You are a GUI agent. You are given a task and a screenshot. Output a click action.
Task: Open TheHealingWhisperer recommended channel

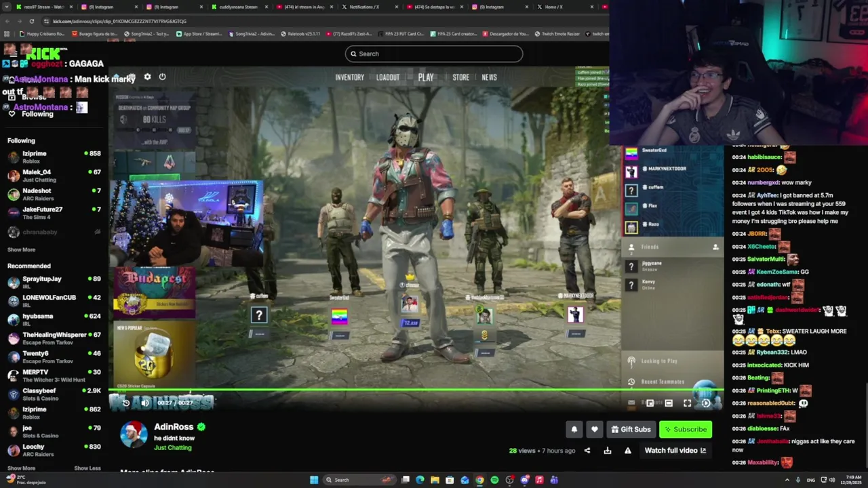tap(54, 338)
